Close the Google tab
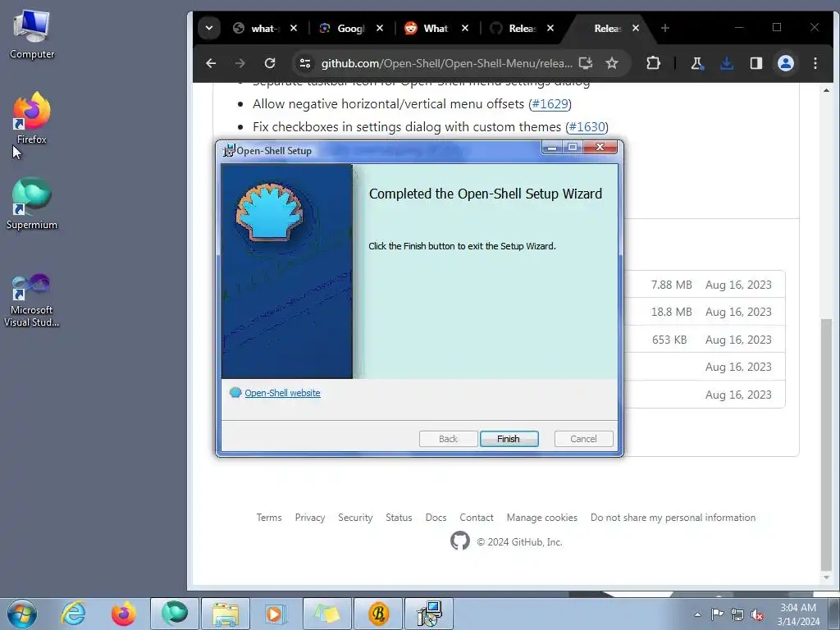This screenshot has height=630, width=840. pyautogui.click(x=379, y=28)
